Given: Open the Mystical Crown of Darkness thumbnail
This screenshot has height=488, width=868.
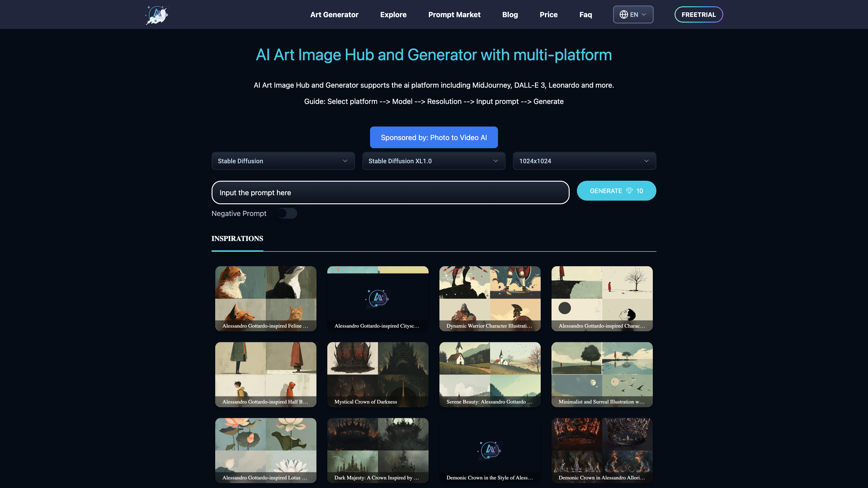Looking at the screenshot, I should click(377, 374).
